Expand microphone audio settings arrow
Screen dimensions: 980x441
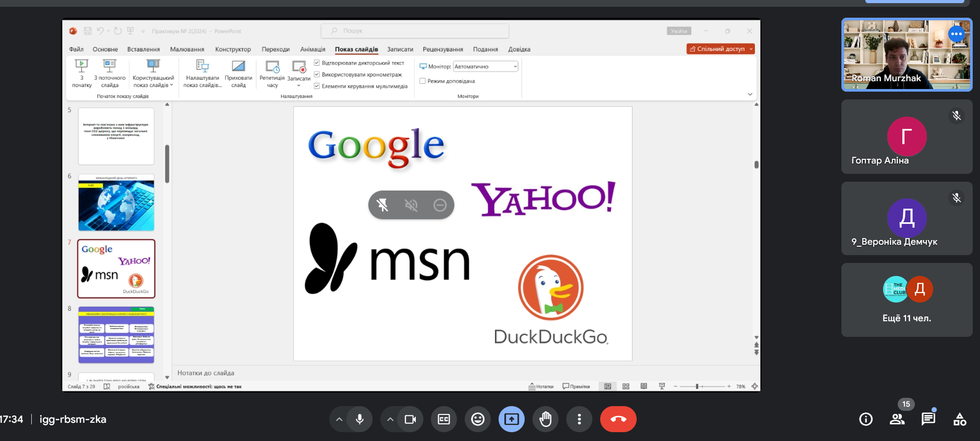click(x=339, y=419)
